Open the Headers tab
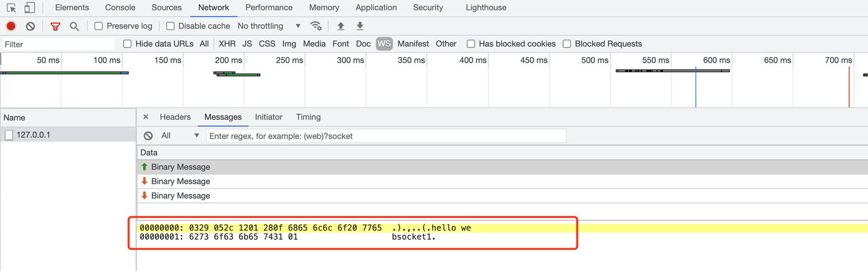Image resolution: width=868 pixels, height=271 pixels. coord(175,117)
